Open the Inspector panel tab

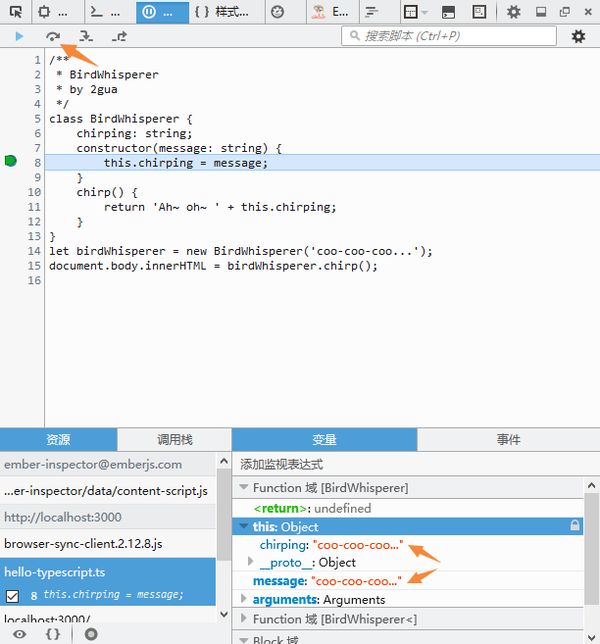pos(53,12)
